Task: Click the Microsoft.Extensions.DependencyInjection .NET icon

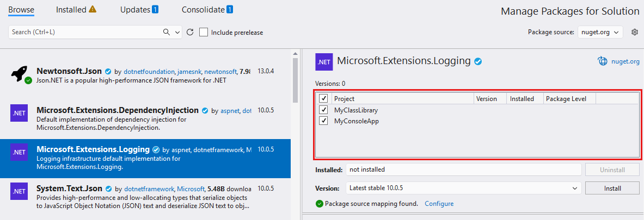Action: pos(19,113)
